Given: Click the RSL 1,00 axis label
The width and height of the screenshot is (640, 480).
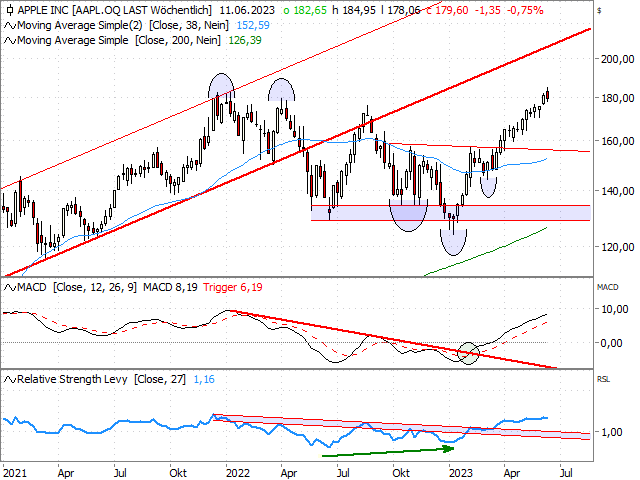Looking at the screenshot, I should tap(611, 432).
